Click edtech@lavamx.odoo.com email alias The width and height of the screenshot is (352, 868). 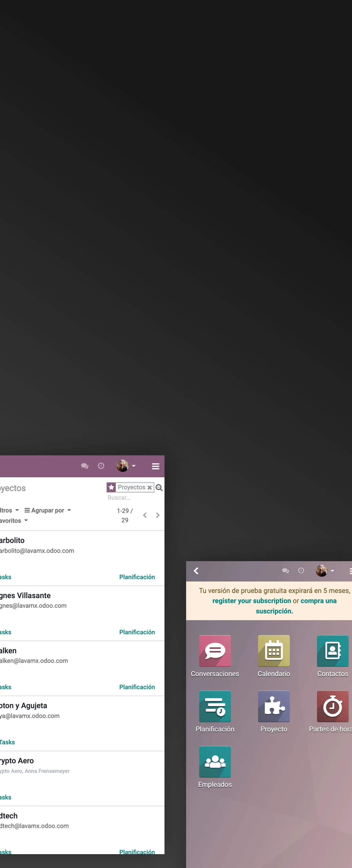[34, 826]
